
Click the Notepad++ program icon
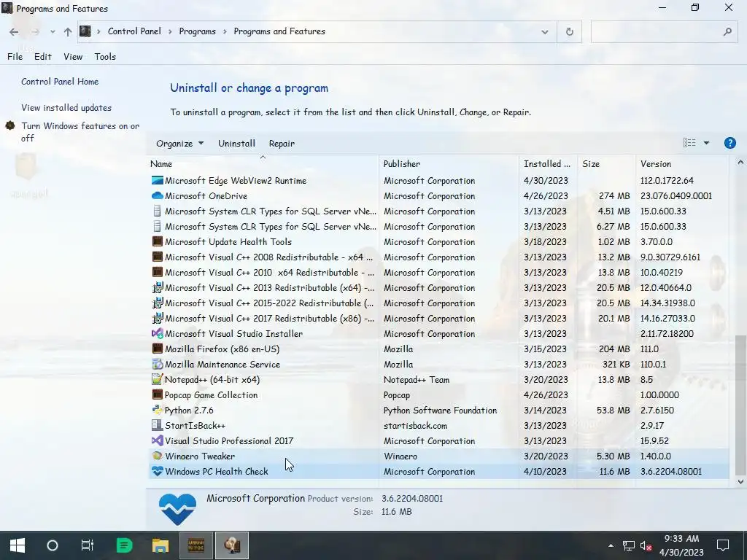(158, 379)
